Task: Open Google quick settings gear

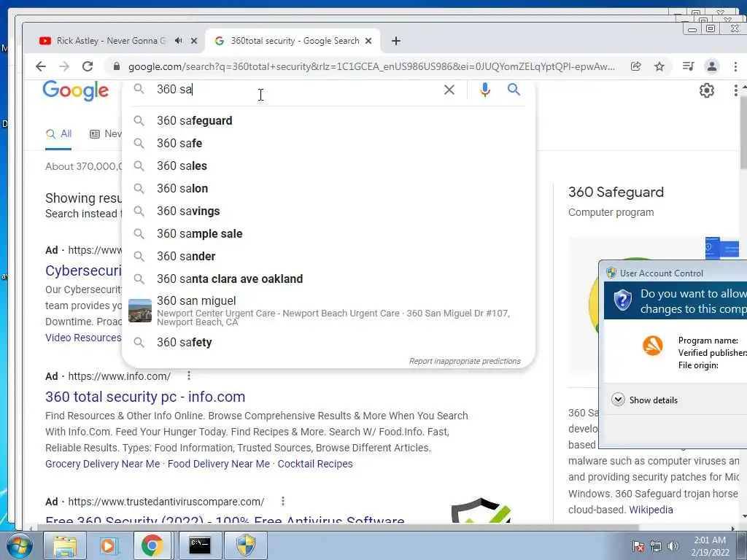Action: [x=706, y=90]
